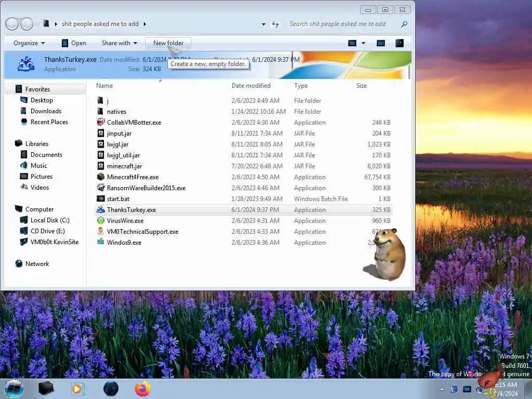This screenshot has height=399, width=532.
Task: Open VM0b0t KevinSite in sidebar
Action: coord(54,242)
